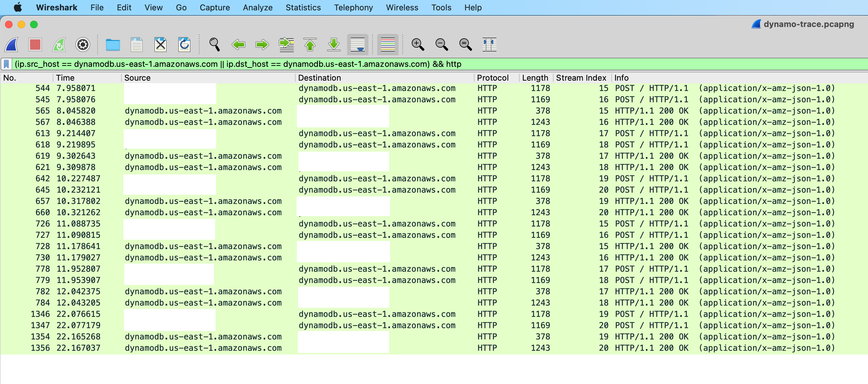Open a capture file via folder icon
The height and width of the screenshot is (384, 868).
point(113,45)
